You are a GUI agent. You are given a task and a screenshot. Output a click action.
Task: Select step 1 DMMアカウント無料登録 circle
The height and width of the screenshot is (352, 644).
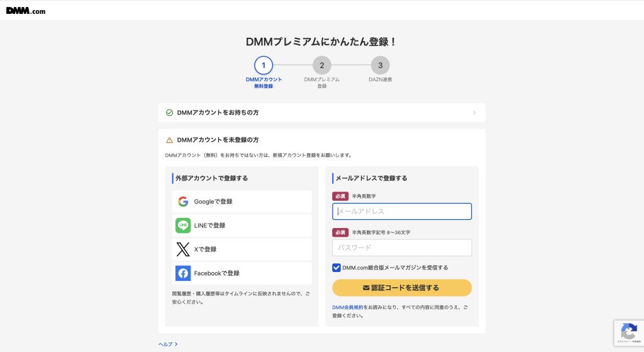click(264, 65)
